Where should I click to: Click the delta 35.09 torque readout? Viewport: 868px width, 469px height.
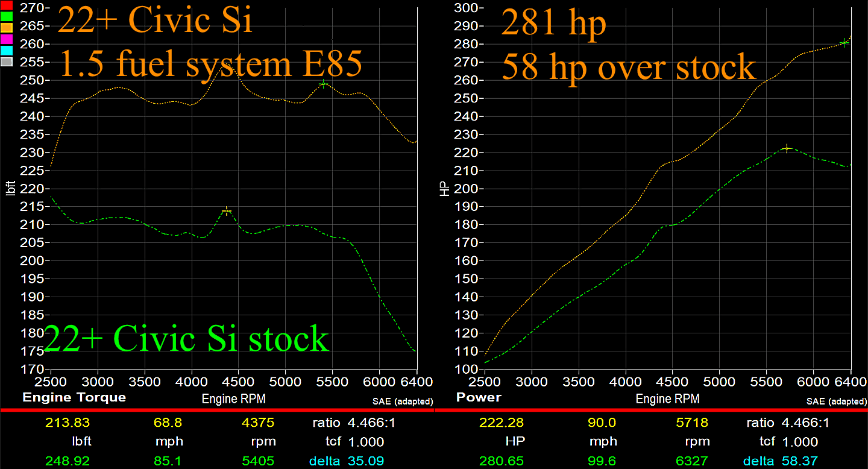(347, 462)
